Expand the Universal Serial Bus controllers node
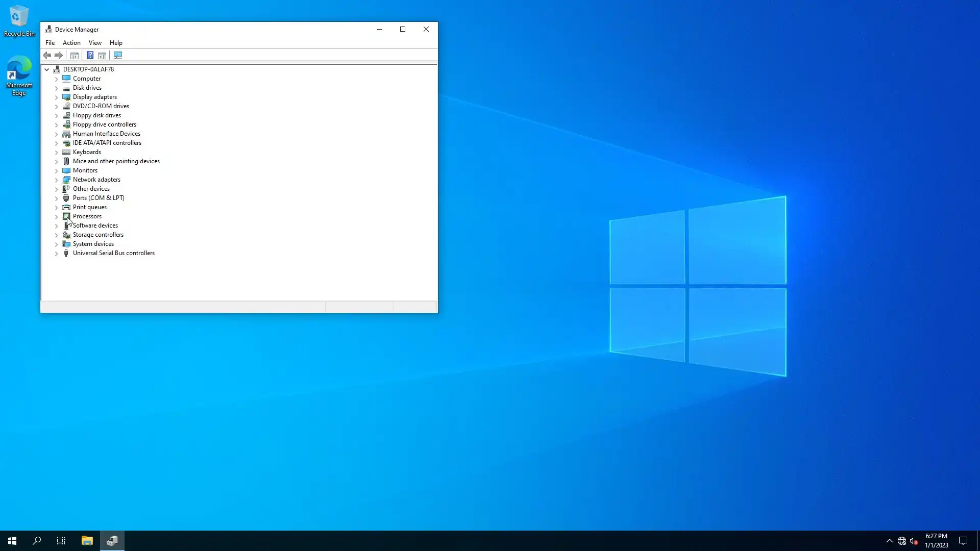This screenshot has width=980, height=551. (x=57, y=254)
